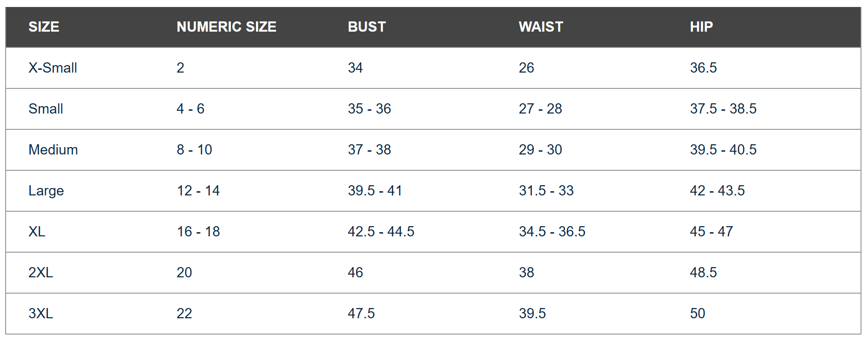868x342 pixels.
Task: Click bust value 47.5 in 3XL row
Action: point(361,314)
